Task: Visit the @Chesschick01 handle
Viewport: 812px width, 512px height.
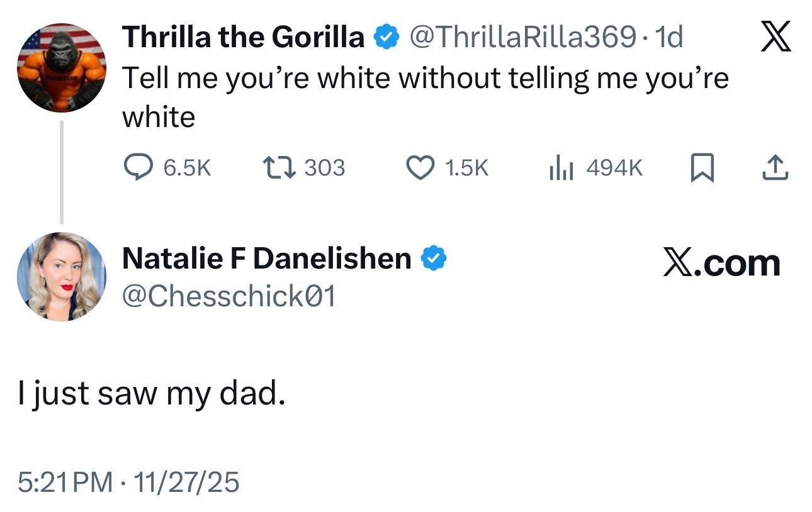Action: (x=228, y=296)
